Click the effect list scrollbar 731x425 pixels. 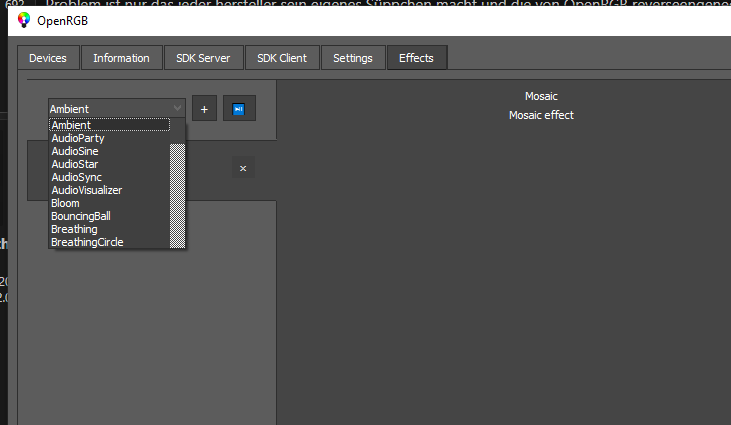coord(177,196)
